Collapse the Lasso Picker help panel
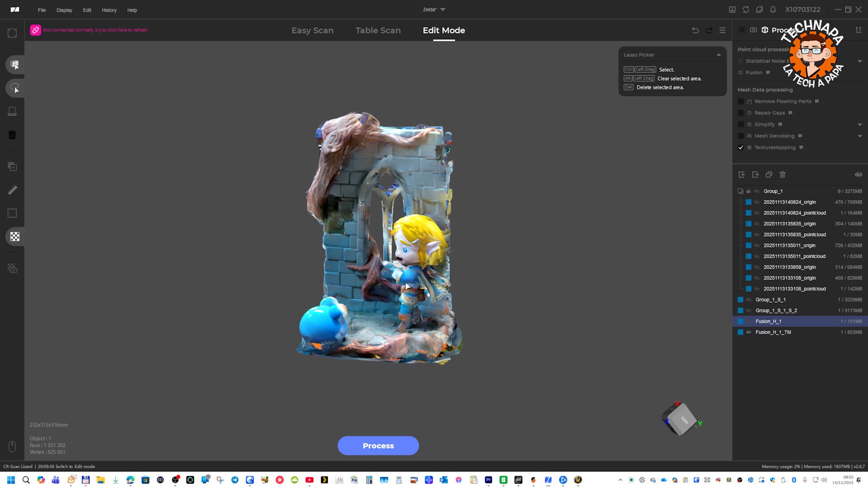Viewport: 868px width, 488px height. [718, 55]
